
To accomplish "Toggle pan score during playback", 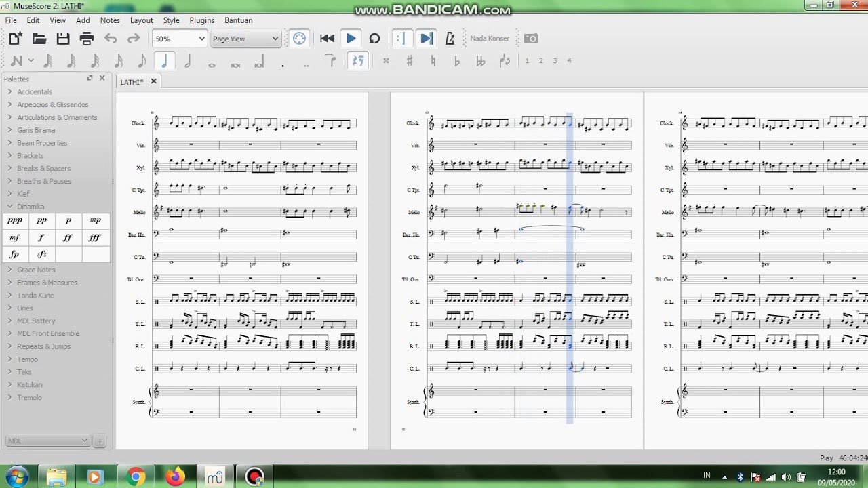I will click(x=426, y=39).
